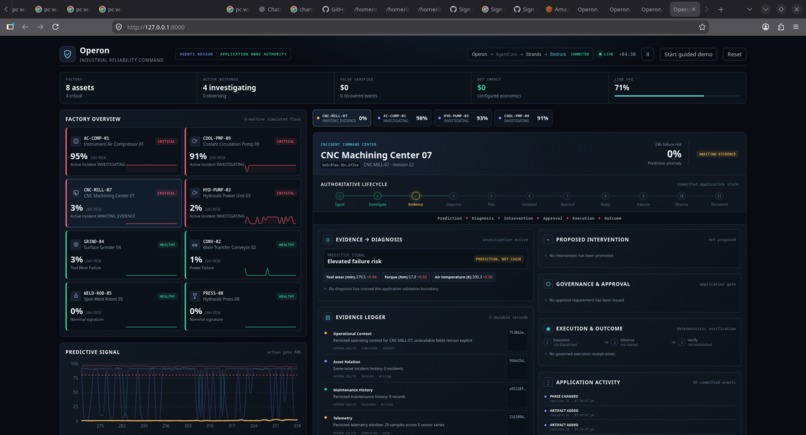Click the '8 assets' factory stat
Image resolution: width=806 pixels, height=435 pixels.
[80, 88]
